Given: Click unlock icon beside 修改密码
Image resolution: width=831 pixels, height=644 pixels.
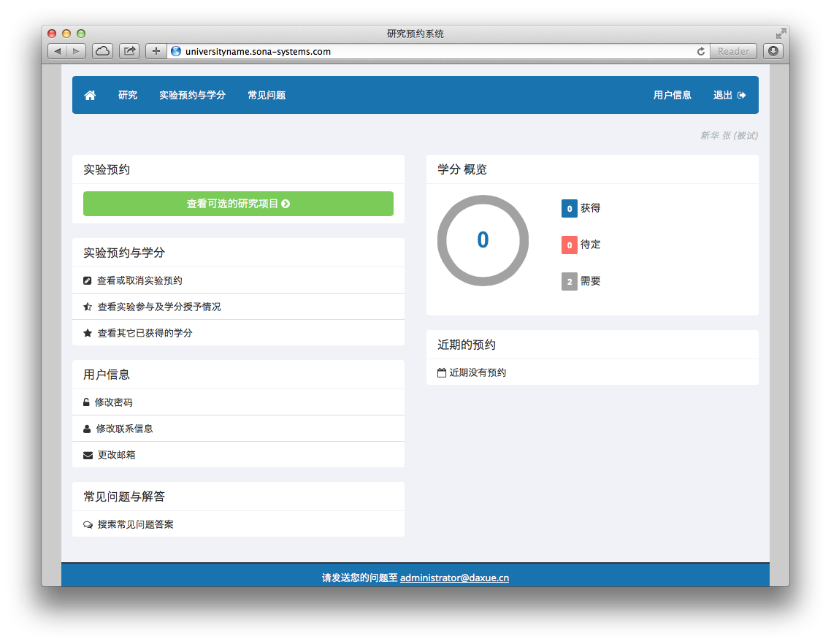Looking at the screenshot, I should click(86, 402).
